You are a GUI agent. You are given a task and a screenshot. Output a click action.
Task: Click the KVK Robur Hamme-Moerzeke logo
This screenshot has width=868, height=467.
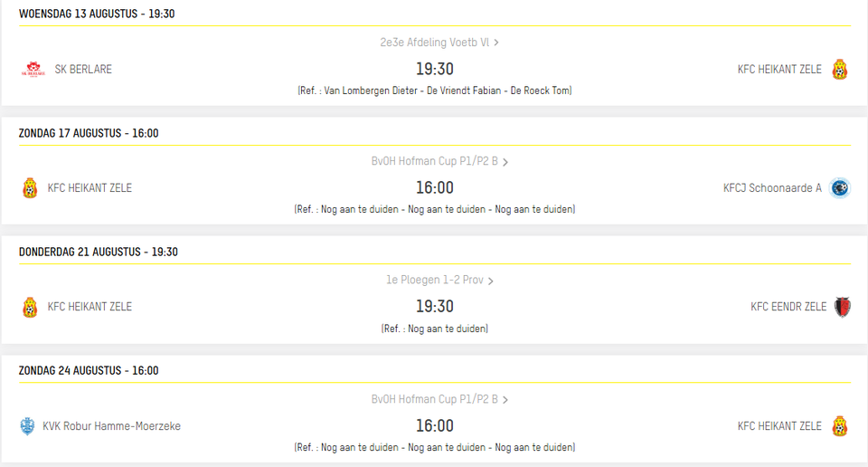27,426
